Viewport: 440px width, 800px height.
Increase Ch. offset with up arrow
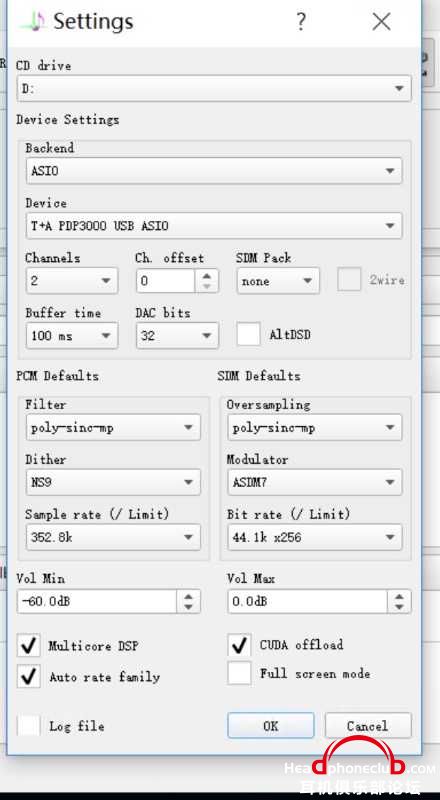point(206,276)
